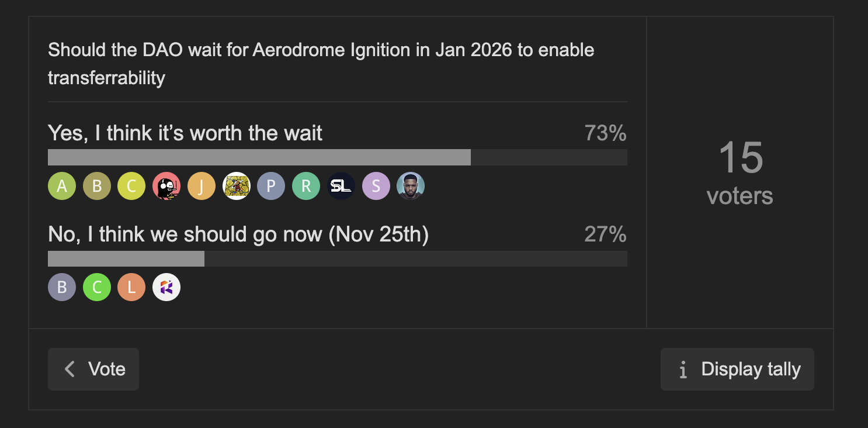868x428 pixels.
Task: Open the yellow patterned picture avatar
Action: [x=237, y=187]
